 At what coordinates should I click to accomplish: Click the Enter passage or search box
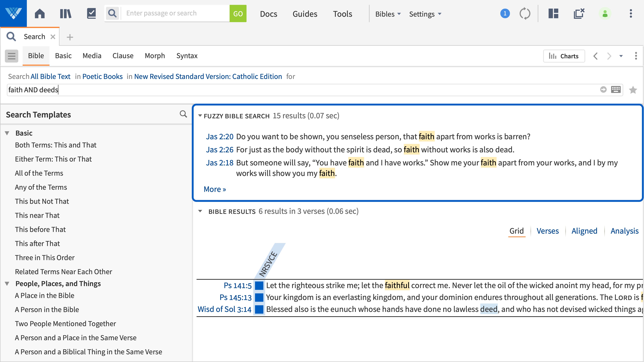click(175, 13)
